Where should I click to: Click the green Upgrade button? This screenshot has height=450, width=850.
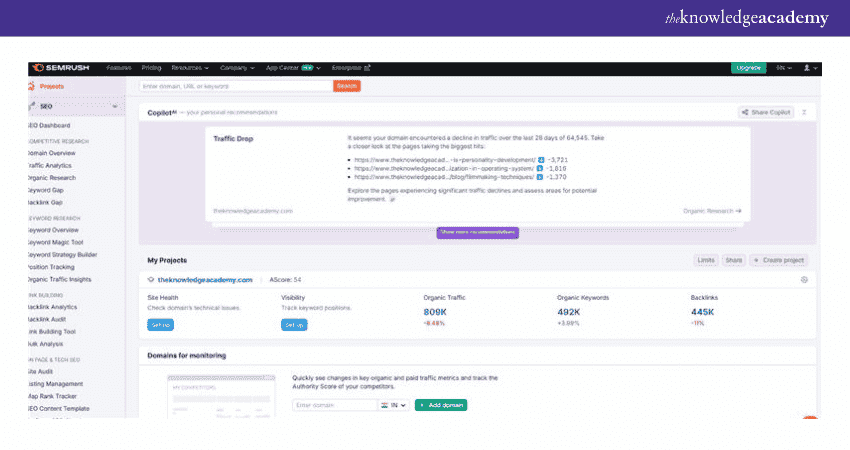pyautogui.click(x=747, y=68)
